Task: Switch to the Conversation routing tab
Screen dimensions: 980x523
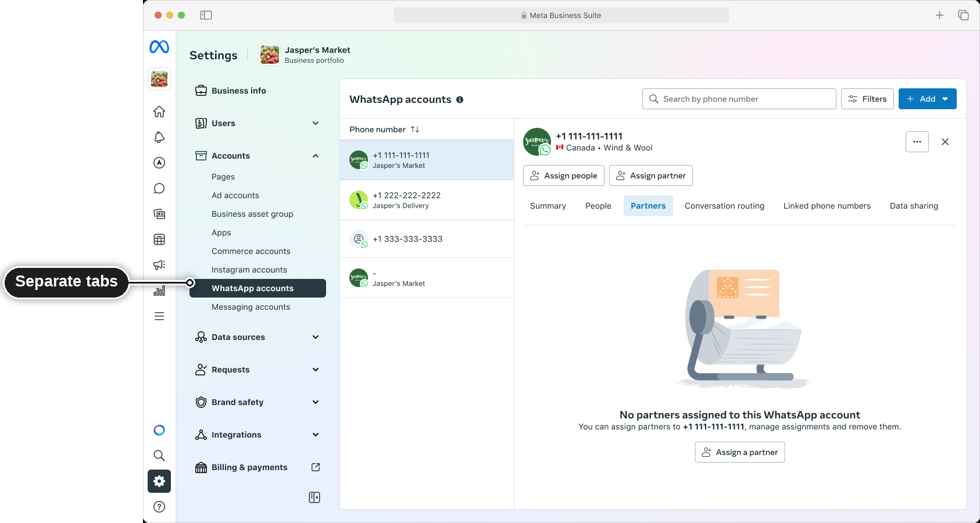Action: click(724, 206)
